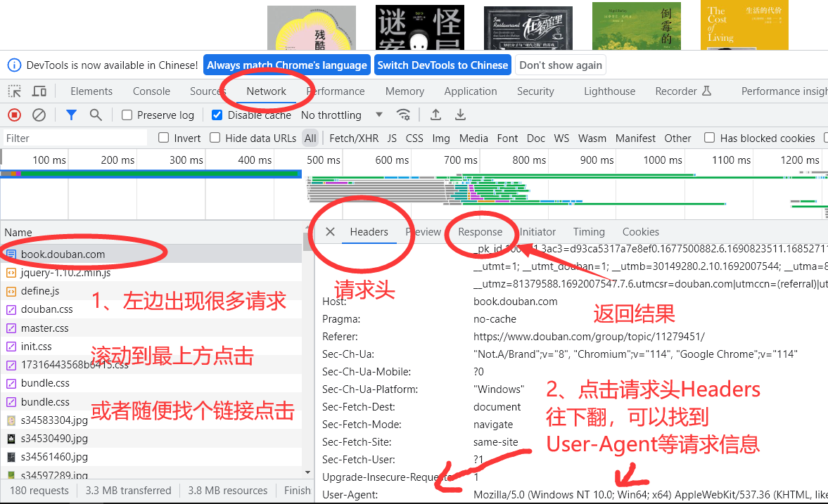This screenshot has width=828, height=504.
Task: Close the request details panel
Action: 330,232
